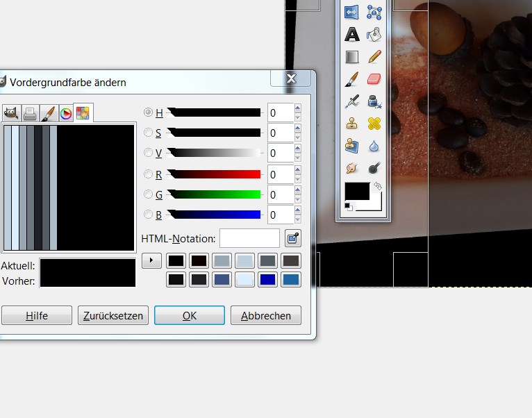The width and height of the screenshot is (532, 418).
Task: Select the Dodge/Burn tool
Action: pyautogui.click(x=374, y=168)
